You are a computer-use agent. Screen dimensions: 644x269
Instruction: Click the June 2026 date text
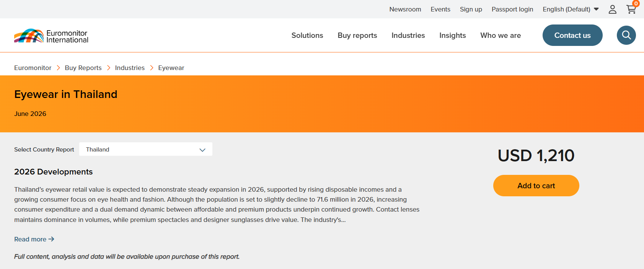pyautogui.click(x=30, y=114)
